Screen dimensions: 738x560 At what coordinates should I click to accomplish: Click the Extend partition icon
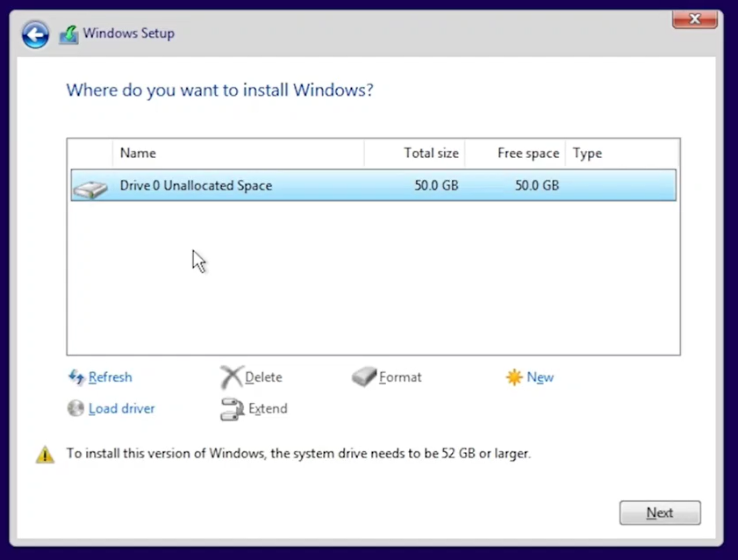click(x=232, y=409)
